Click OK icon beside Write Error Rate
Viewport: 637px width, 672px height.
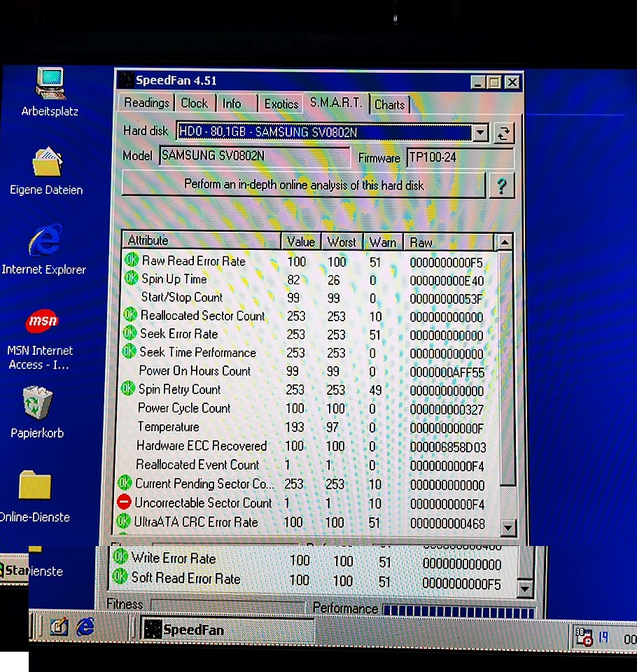120,556
